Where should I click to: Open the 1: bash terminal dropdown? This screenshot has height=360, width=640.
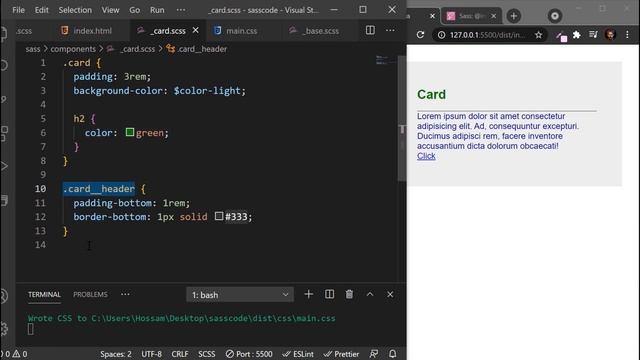point(240,295)
